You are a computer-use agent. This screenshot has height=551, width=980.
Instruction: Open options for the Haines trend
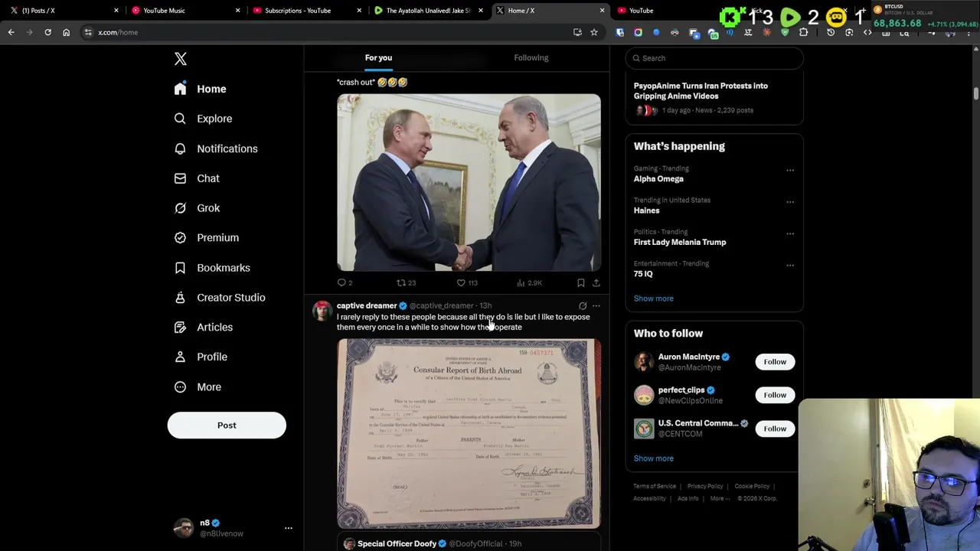(790, 202)
